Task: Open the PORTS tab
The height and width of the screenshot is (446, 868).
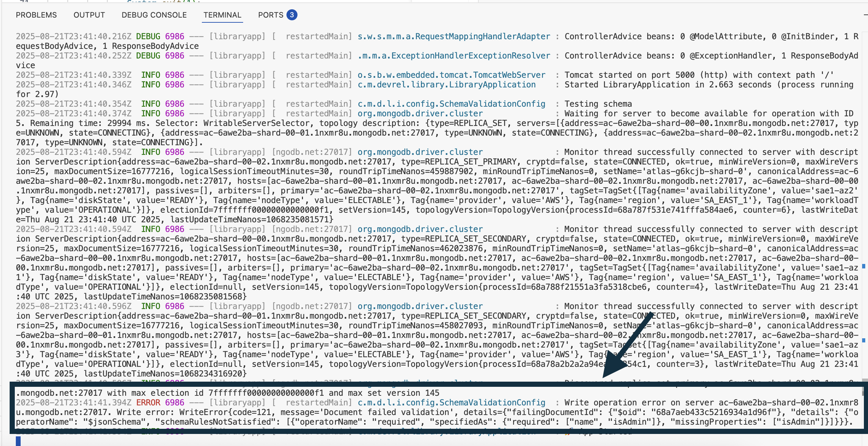Action: pyautogui.click(x=271, y=15)
